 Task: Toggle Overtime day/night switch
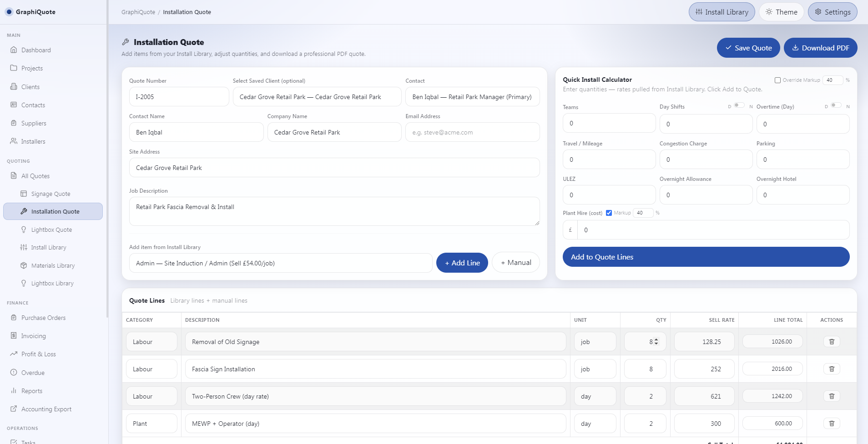pyautogui.click(x=836, y=105)
